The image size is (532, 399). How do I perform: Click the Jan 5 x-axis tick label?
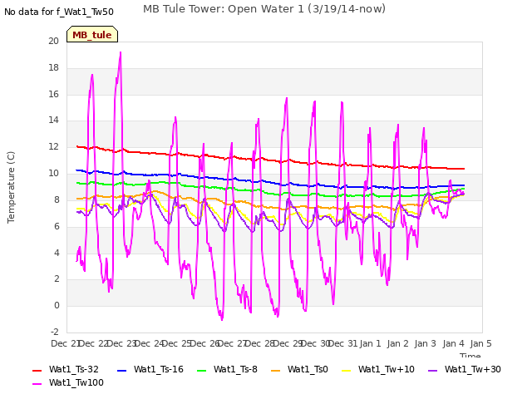coord(481,343)
